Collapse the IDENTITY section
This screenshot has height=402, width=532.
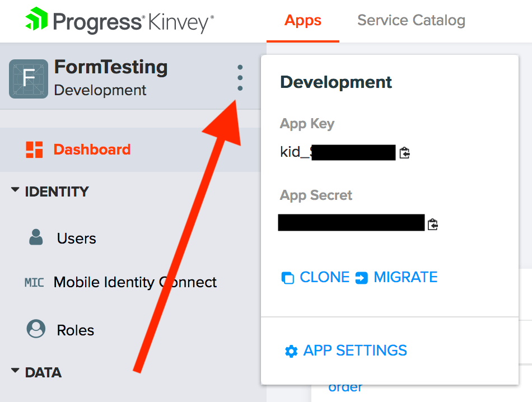tap(15, 191)
